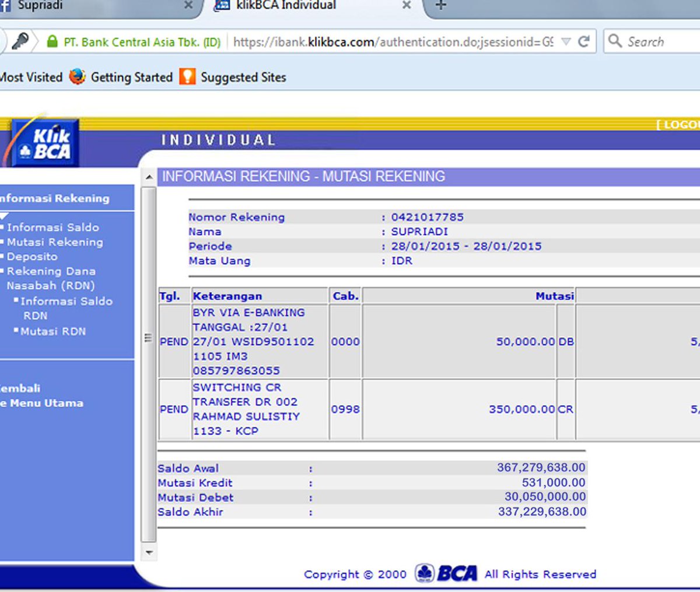
Task: Open the Most Visited bookmarks
Action: [31, 77]
